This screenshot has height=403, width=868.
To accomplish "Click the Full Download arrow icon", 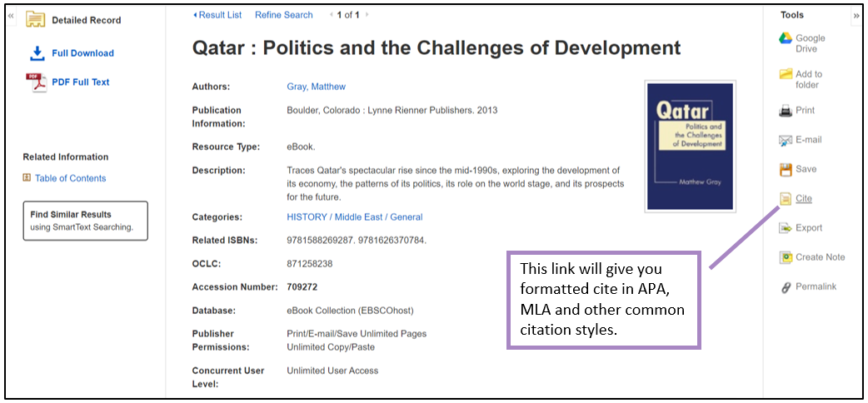I will click(x=37, y=53).
